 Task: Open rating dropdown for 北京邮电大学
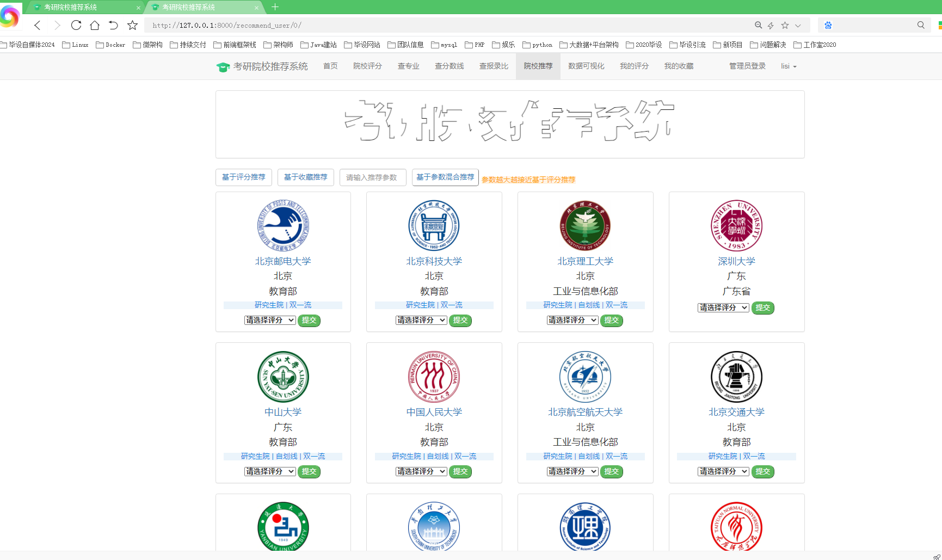270,320
